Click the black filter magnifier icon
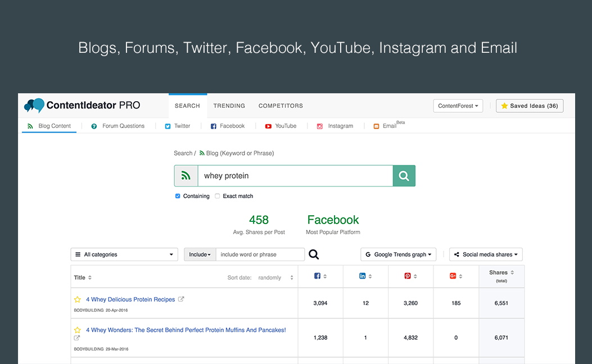Viewport: 592px width, 364px height. coord(314,254)
